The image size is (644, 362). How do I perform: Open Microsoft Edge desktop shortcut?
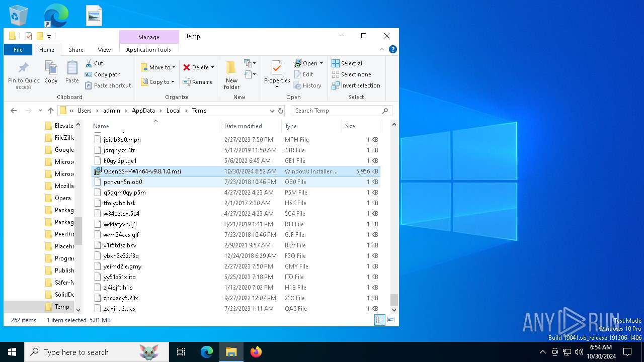(56, 15)
